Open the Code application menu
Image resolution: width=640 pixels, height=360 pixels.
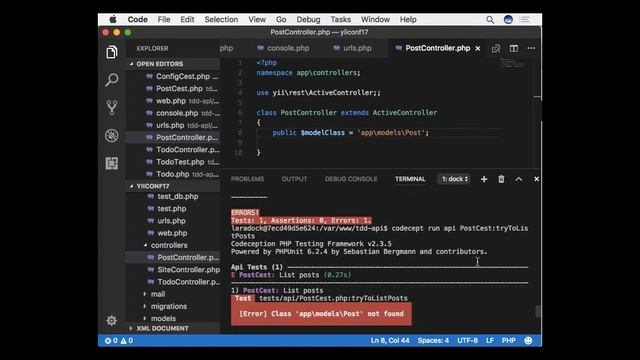tap(138, 19)
